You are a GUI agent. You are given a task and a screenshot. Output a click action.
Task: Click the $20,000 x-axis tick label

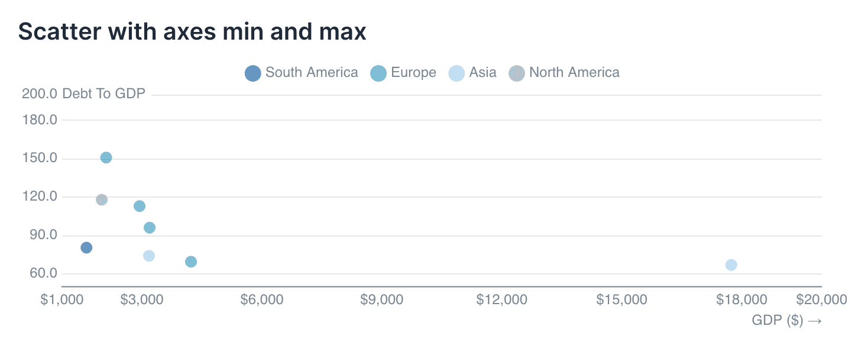pyautogui.click(x=821, y=300)
